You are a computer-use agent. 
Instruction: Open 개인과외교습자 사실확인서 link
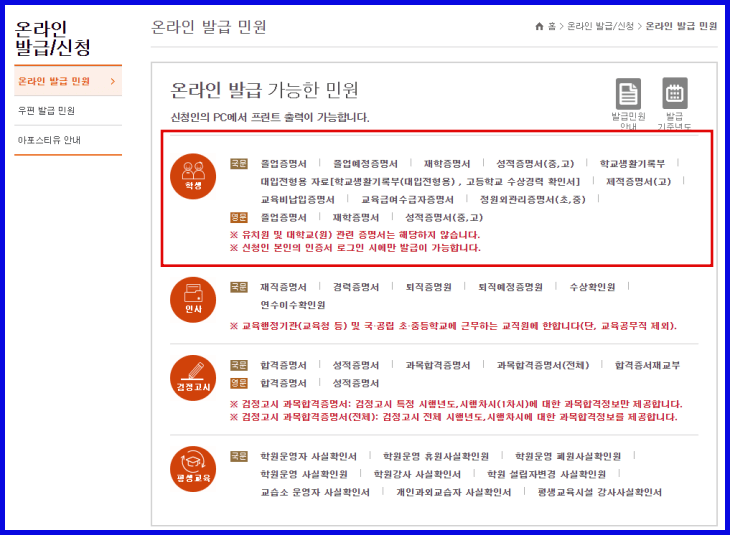tap(453, 492)
